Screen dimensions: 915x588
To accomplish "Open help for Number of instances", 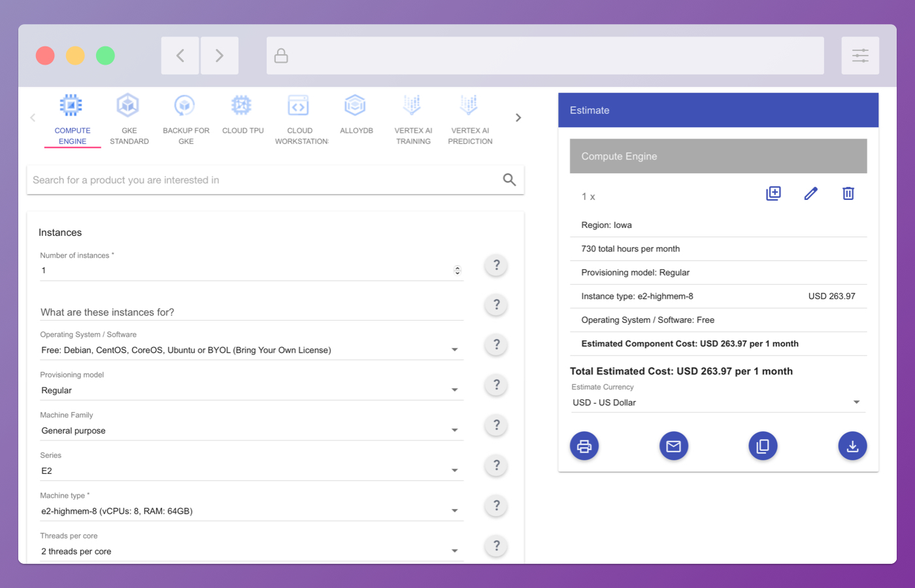I will pyautogui.click(x=497, y=265).
